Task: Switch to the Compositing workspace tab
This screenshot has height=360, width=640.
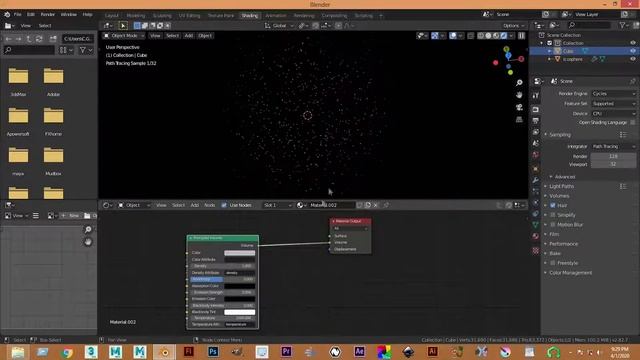Action: click(334, 16)
